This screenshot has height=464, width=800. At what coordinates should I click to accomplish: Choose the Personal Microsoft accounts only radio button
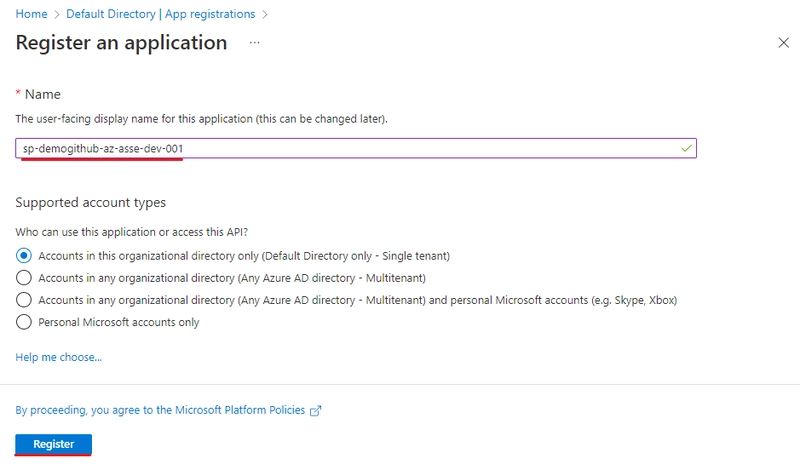pyautogui.click(x=23, y=322)
